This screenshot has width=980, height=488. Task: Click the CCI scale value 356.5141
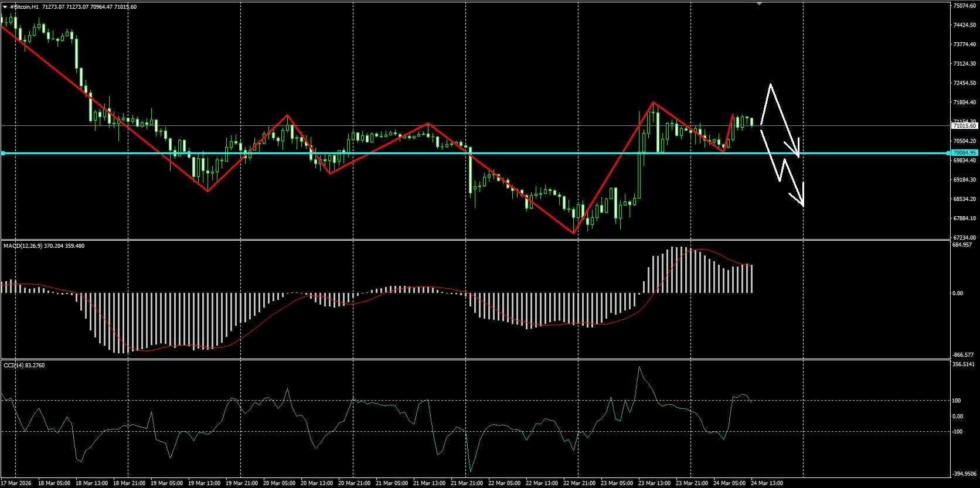pos(964,364)
